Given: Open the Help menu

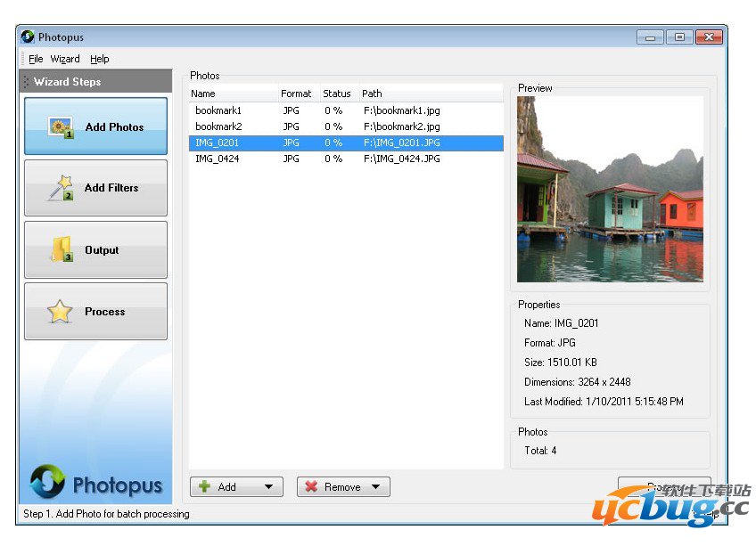Looking at the screenshot, I should [x=100, y=59].
